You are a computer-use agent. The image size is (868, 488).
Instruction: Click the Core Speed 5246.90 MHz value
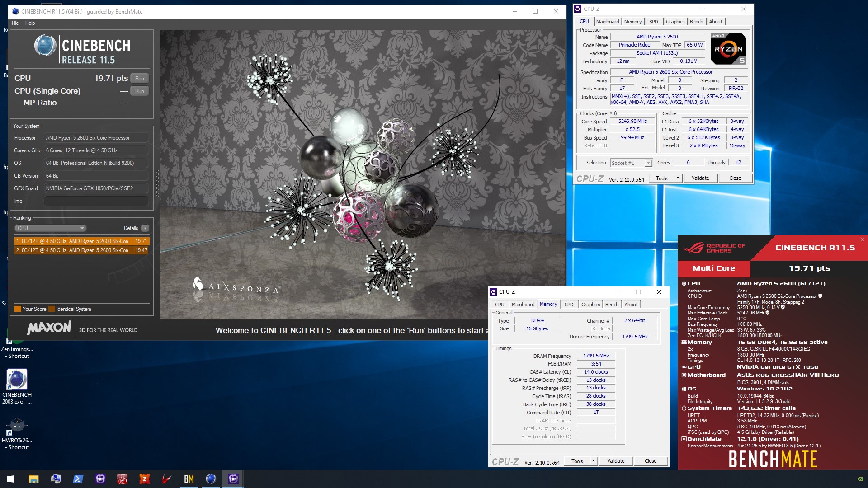point(632,121)
